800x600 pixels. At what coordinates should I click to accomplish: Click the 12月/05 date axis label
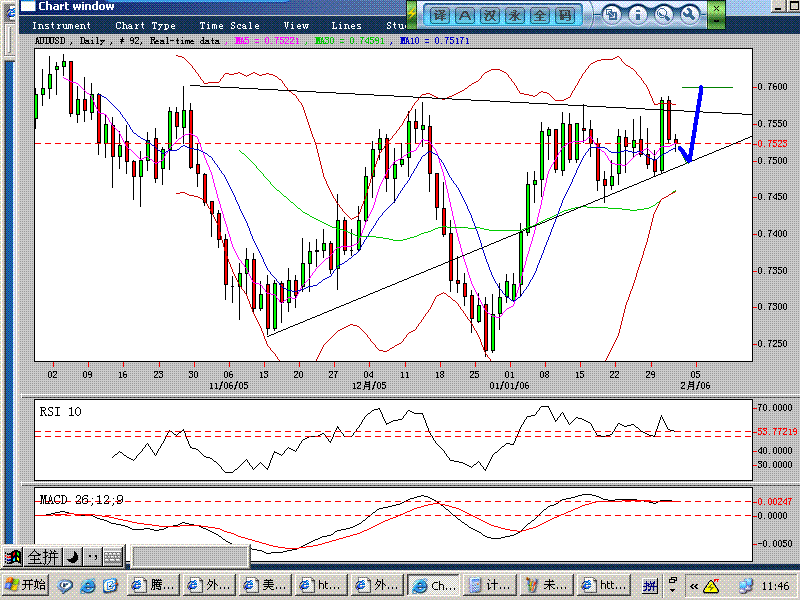[369, 386]
